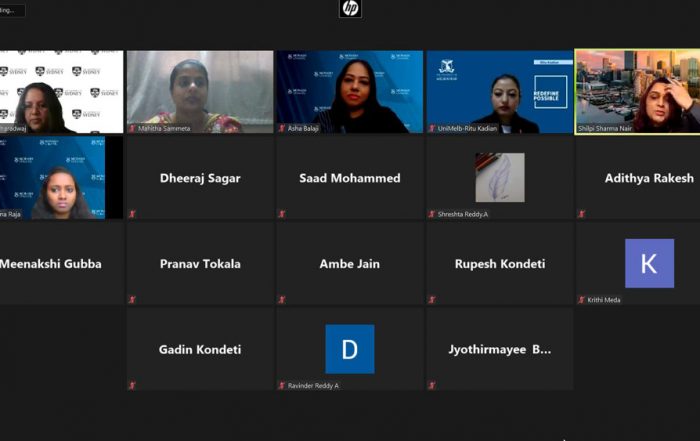Select UniMelb-Ritu Kadian's video tile
This screenshot has width=700, height=441.
pos(500,92)
